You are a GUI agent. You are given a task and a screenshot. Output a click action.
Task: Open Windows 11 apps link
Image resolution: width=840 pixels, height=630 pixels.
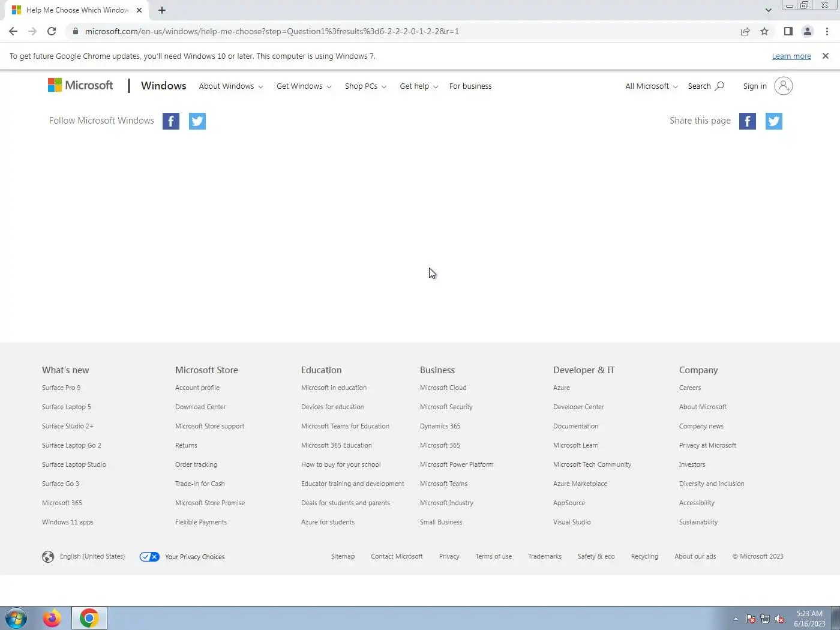tap(68, 522)
